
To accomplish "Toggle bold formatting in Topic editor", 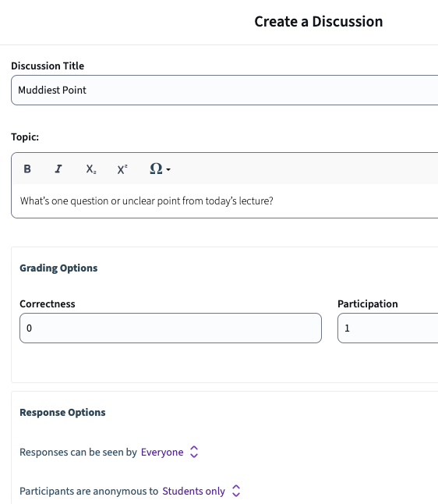I will (x=27, y=169).
